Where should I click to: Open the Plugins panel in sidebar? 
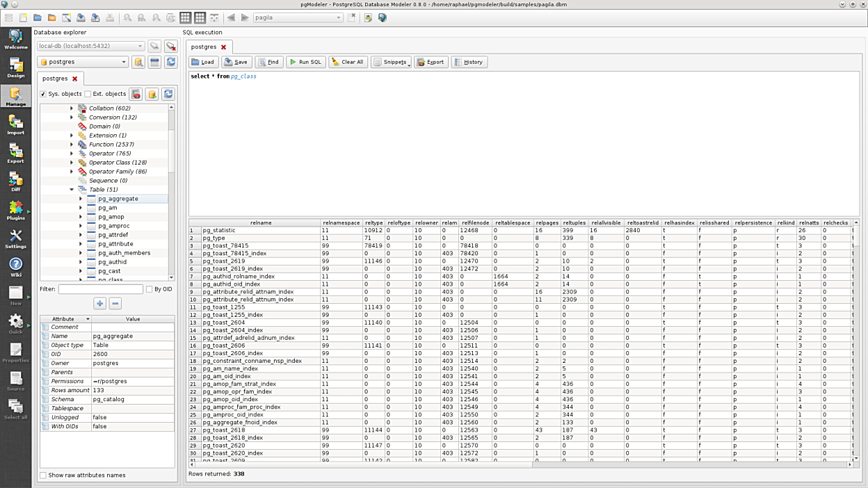[x=15, y=209]
